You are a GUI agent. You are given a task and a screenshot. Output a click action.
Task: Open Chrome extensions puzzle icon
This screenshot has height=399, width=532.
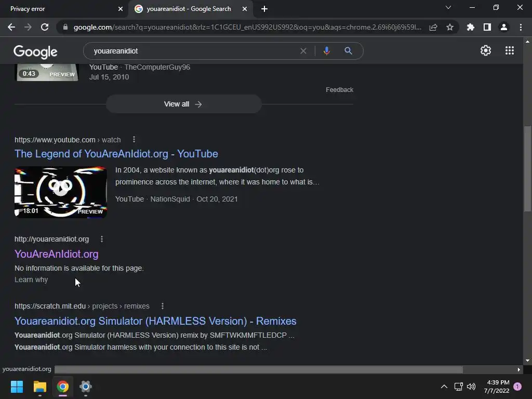471,27
